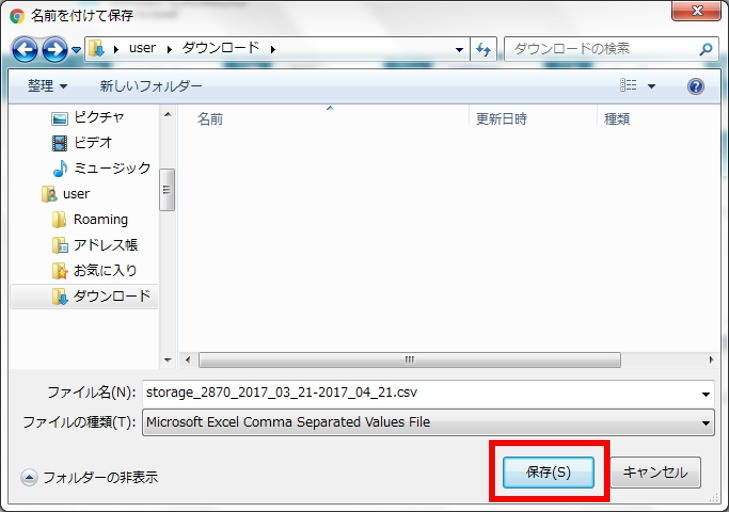Click the ファイル名 text field
Screen dimensions: 729x512
tap(420, 392)
